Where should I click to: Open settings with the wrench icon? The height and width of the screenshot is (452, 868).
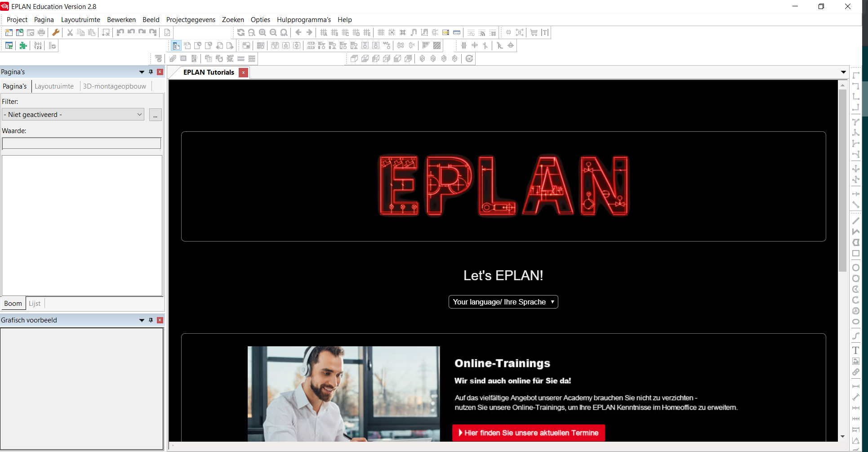click(x=56, y=32)
